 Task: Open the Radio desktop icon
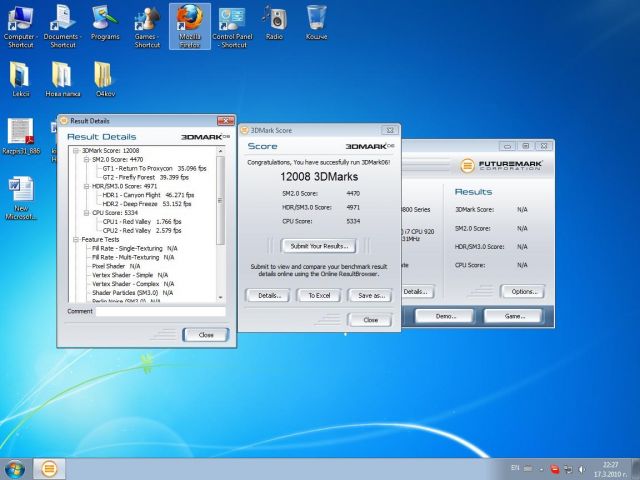[x=274, y=22]
